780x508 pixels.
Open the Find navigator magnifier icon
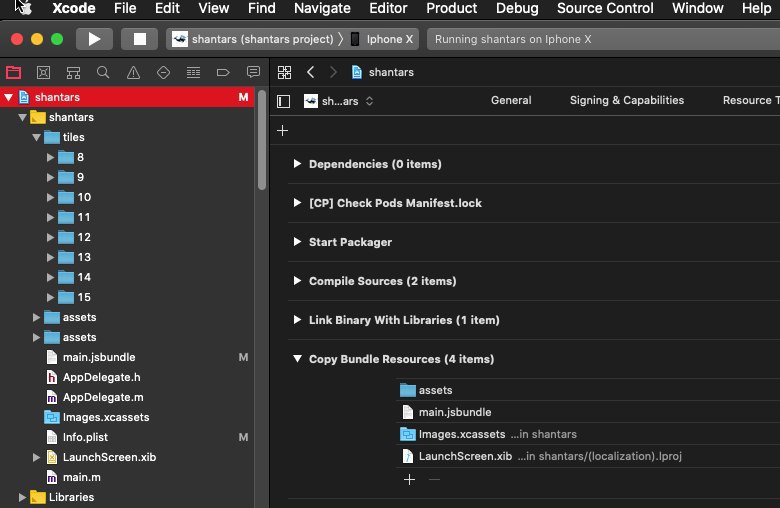point(103,73)
